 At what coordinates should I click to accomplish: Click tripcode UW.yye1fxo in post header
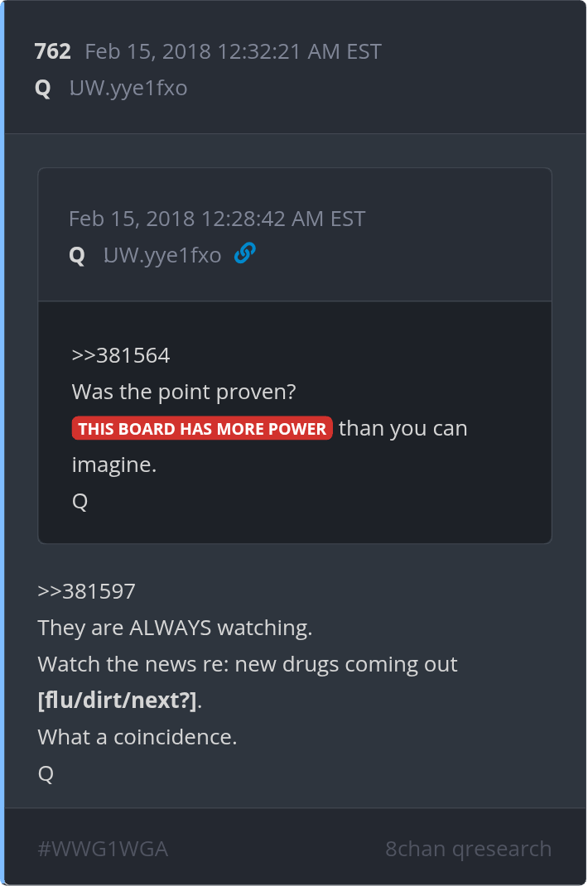(128, 88)
